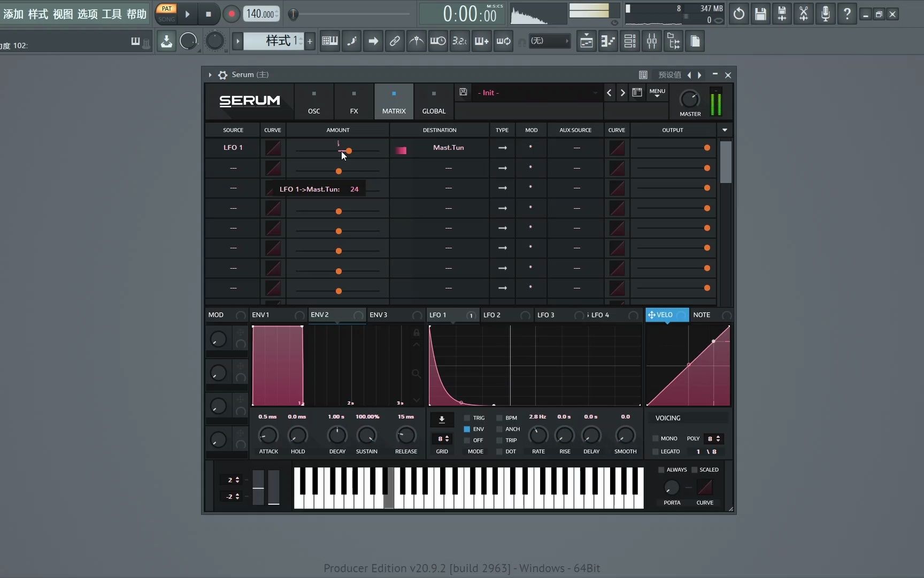The height and width of the screenshot is (578, 924).
Task: Click the ENV 2 zoom magnifier icon
Action: (x=416, y=374)
